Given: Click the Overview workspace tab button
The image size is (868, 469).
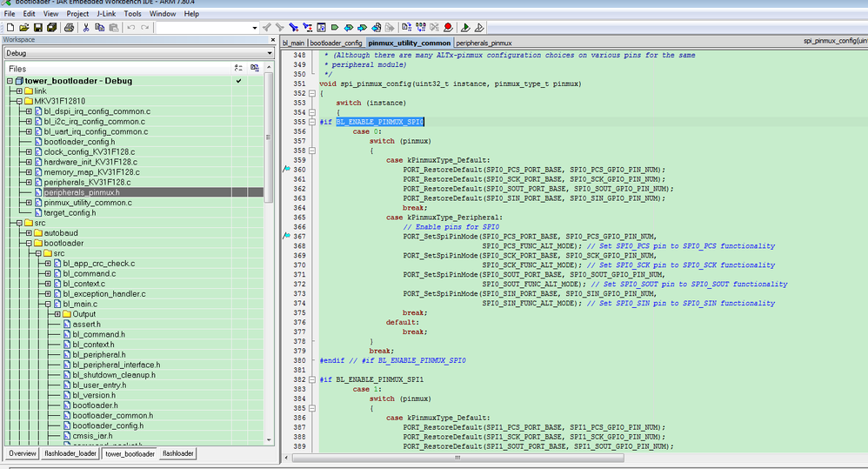Looking at the screenshot, I should (x=22, y=453).
